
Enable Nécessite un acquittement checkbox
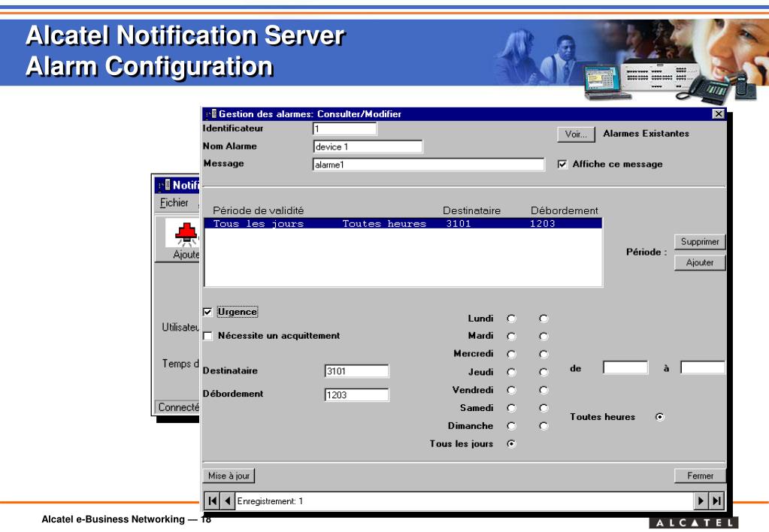pyautogui.click(x=207, y=336)
